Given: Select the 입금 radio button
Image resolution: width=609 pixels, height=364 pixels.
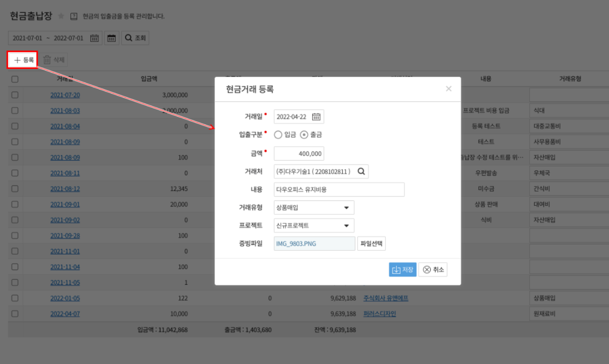Looking at the screenshot, I should (x=278, y=135).
